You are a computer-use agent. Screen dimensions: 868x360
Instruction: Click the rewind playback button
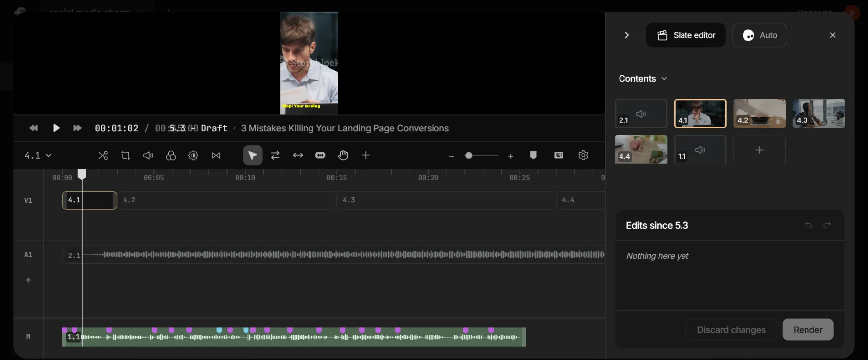tap(33, 128)
